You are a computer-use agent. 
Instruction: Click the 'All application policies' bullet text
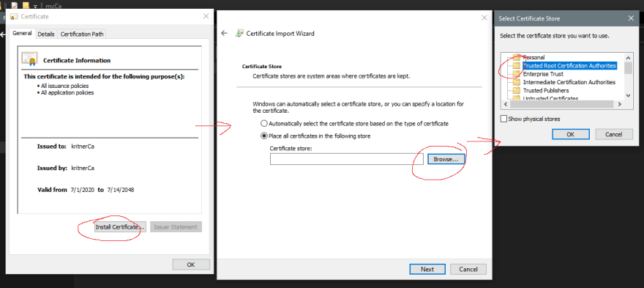pos(67,92)
